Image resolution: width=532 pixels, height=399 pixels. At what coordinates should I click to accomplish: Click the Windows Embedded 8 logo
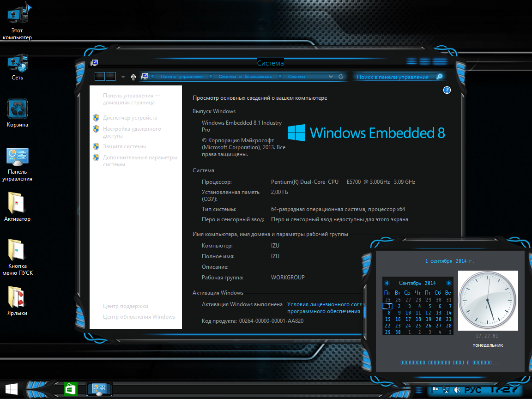pos(366,133)
